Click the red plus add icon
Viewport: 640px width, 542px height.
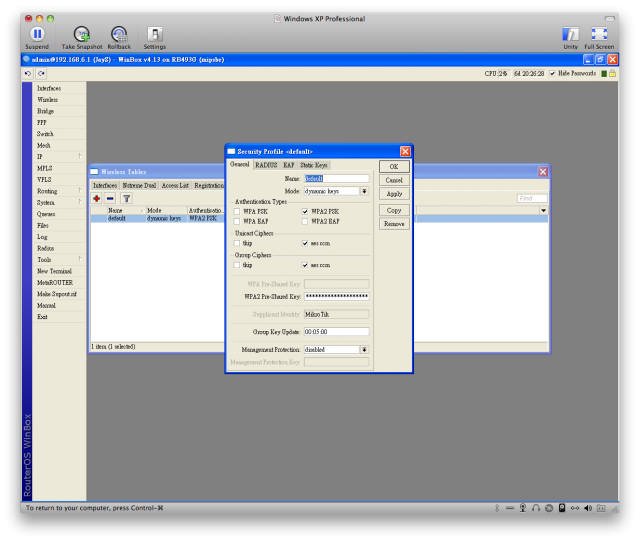97,199
